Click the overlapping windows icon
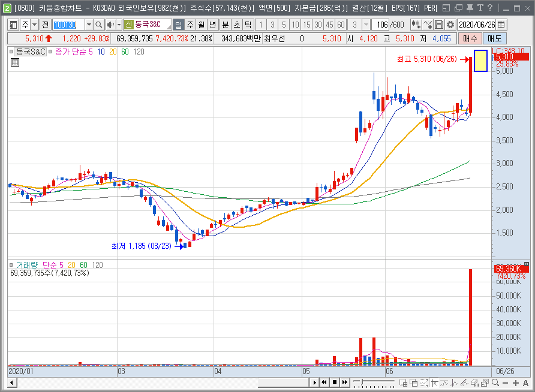Screen dimensions: 535x392 pyautogui.click(x=413, y=383)
